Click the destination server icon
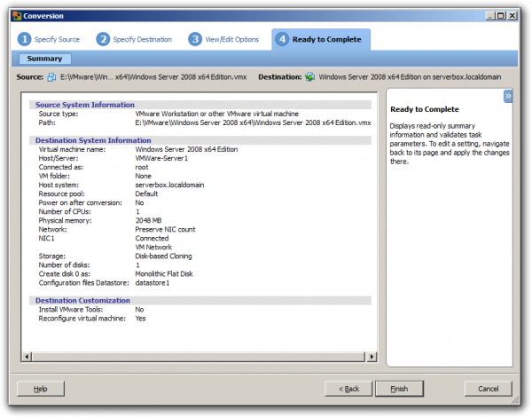 tap(309, 77)
